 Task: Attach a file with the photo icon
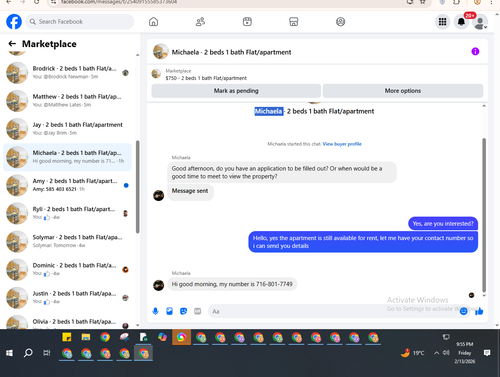click(169, 311)
